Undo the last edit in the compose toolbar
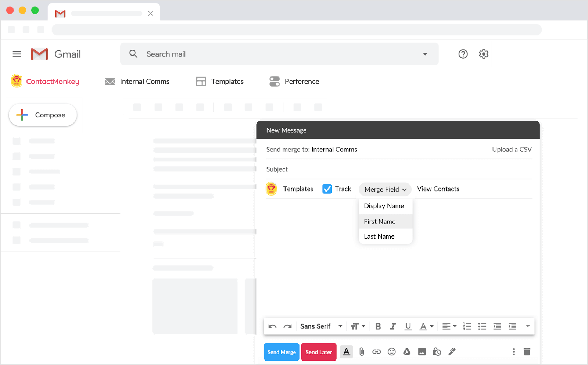This screenshot has width=588, height=365. tap(272, 326)
